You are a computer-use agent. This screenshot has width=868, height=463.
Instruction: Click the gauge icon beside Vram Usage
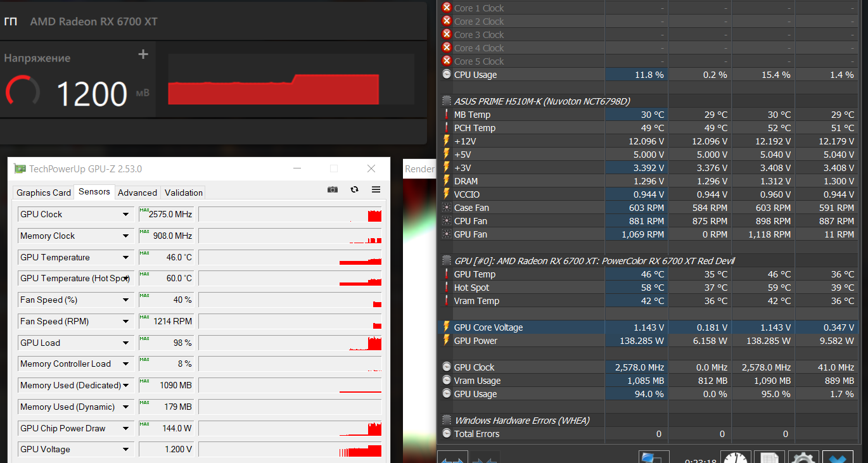point(447,380)
